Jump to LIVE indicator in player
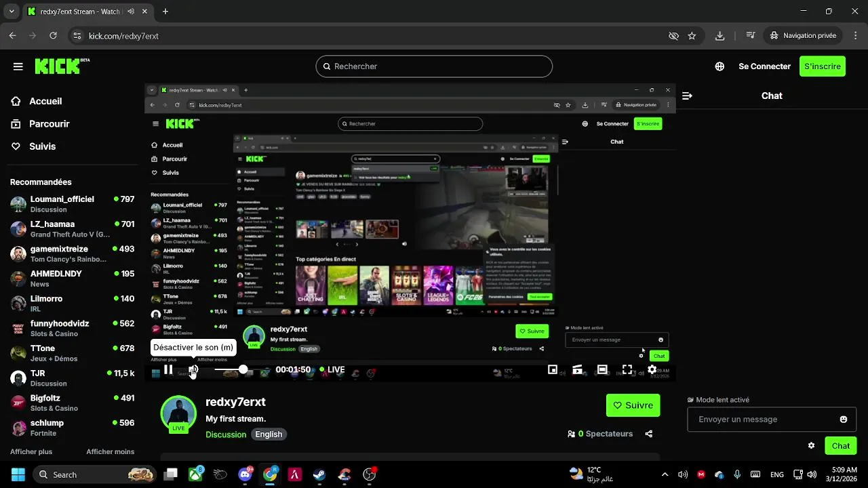This screenshot has width=868, height=488. tap(332, 369)
